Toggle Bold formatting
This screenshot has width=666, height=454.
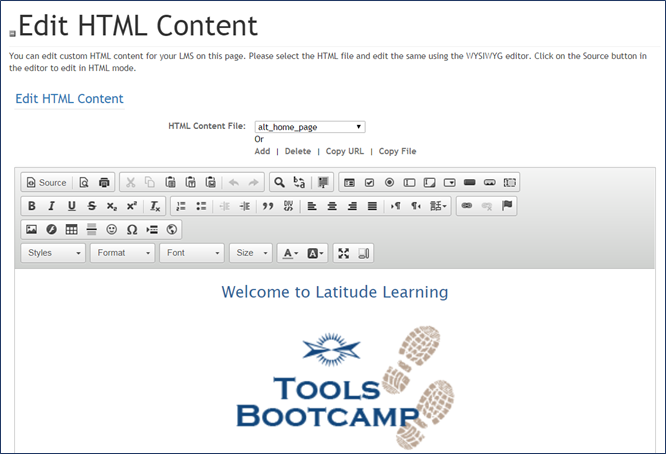coord(31,206)
